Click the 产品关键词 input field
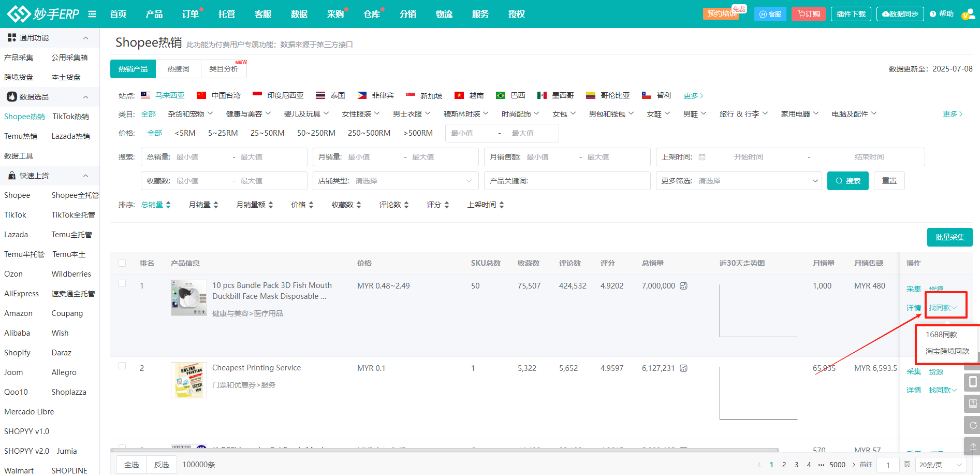The height and width of the screenshot is (475, 980). coord(567,181)
